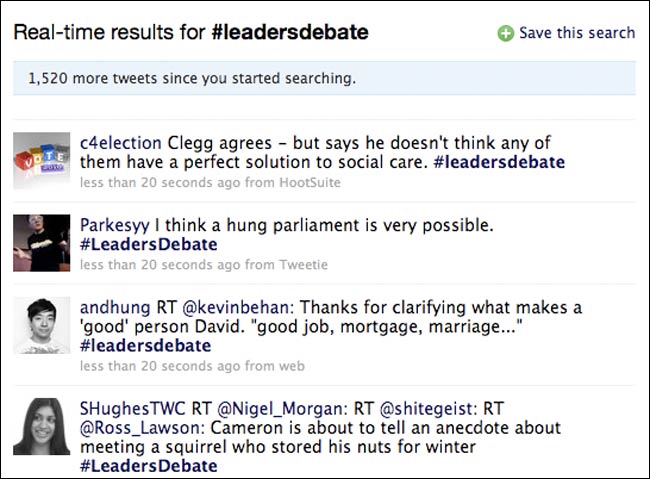Click #leadersdebate hashtag in c4election's tweet
This screenshot has height=479, width=650.
tap(499, 162)
